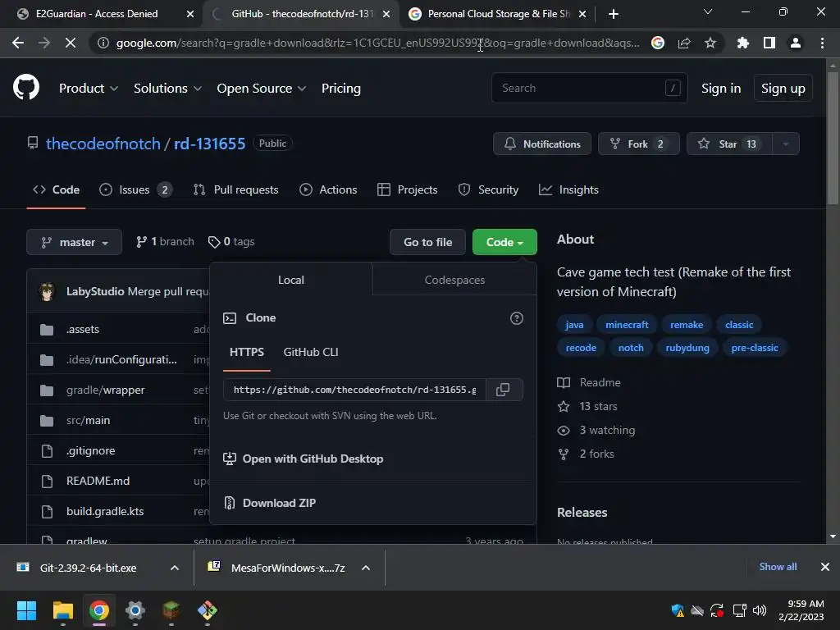Fork the repository with Fork button
Screen dimensions: 840x630
tap(638, 144)
